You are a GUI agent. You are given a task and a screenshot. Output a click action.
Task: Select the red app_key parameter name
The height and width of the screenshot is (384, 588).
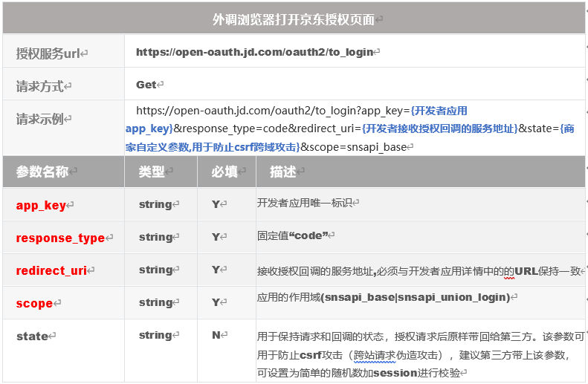coord(42,206)
